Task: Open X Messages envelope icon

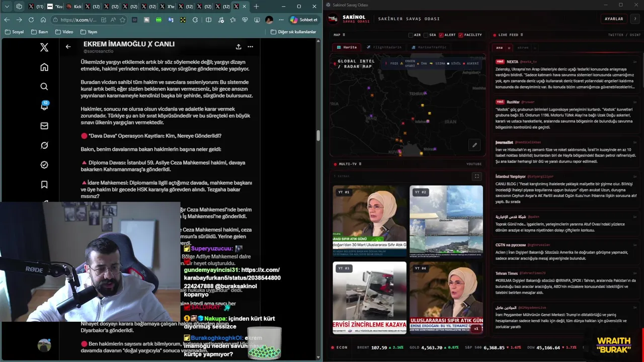Action: tap(44, 126)
